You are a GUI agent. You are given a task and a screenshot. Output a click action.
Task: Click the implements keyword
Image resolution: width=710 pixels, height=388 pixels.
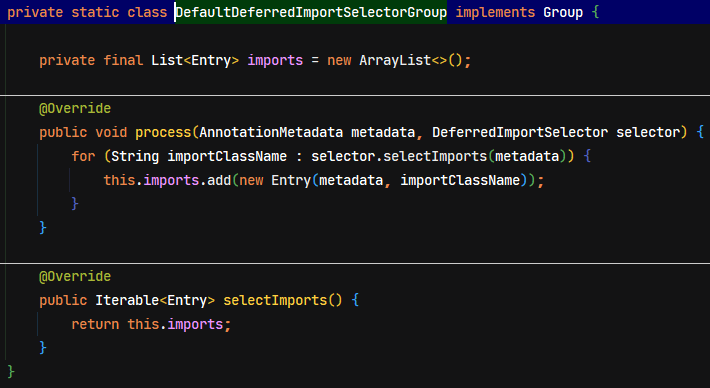pyautogui.click(x=495, y=12)
